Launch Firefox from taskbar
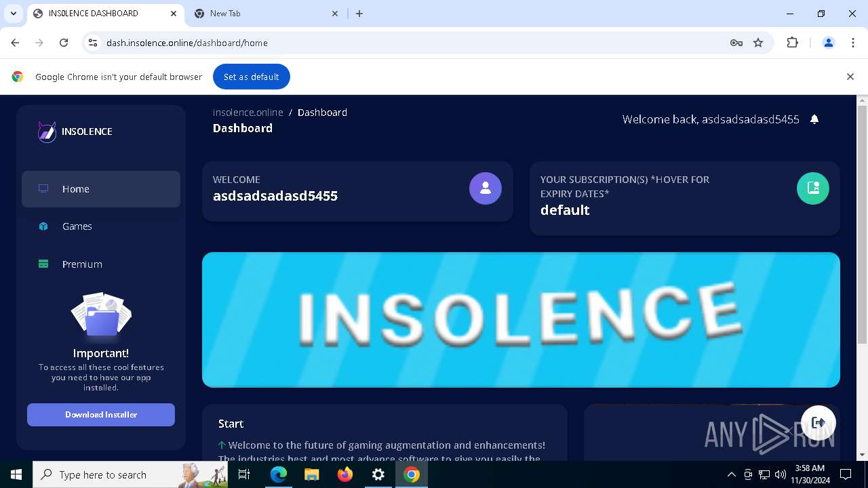 tap(345, 474)
